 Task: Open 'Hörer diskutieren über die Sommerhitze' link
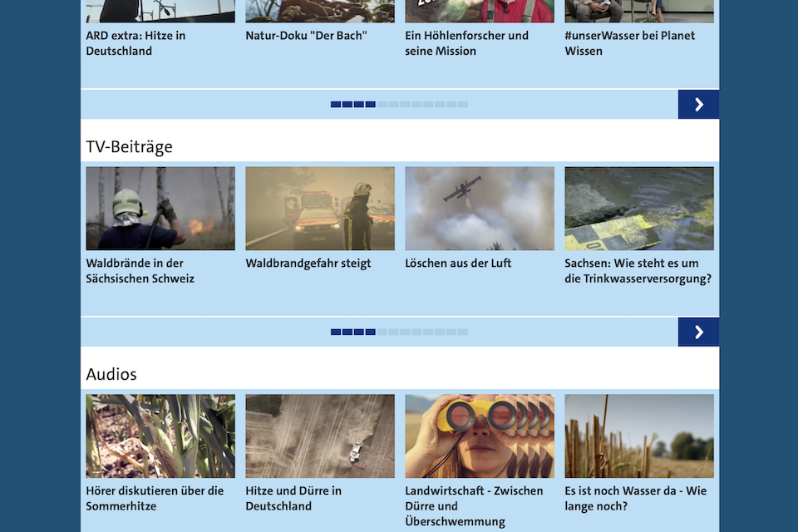pyautogui.click(x=155, y=498)
